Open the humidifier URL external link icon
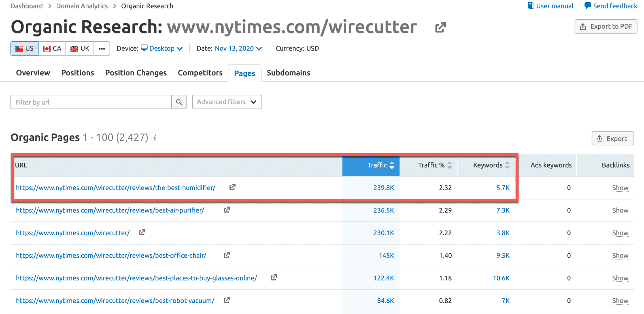 232,187
